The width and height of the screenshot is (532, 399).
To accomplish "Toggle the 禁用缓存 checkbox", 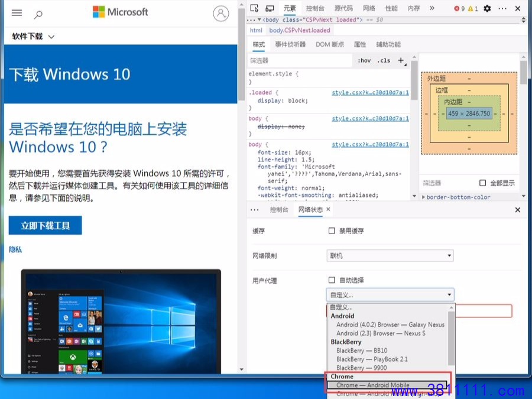I will pyautogui.click(x=332, y=231).
